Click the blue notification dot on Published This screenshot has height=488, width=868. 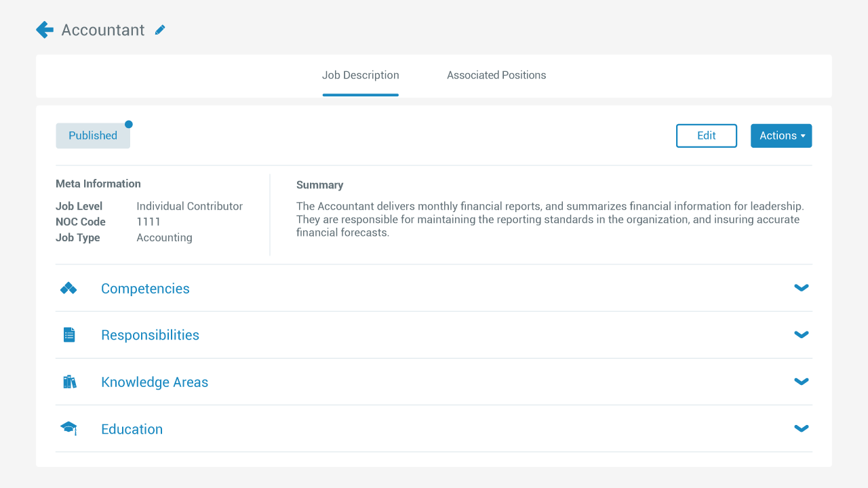tap(129, 124)
